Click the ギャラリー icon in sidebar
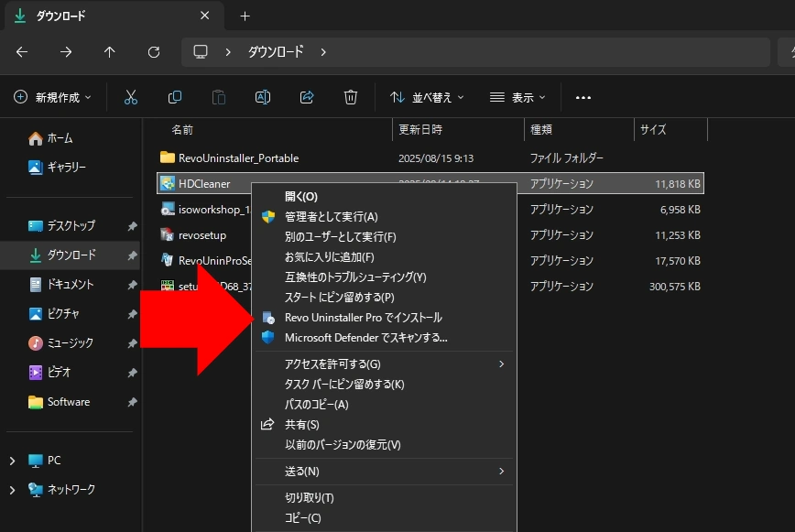The height and width of the screenshot is (532, 795). pyautogui.click(x=36, y=168)
